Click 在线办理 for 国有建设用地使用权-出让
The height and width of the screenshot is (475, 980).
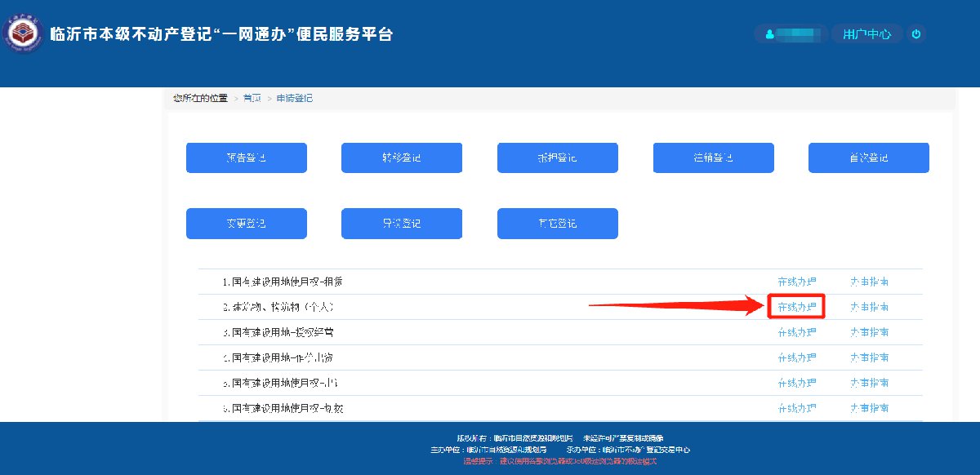(x=796, y=383)
